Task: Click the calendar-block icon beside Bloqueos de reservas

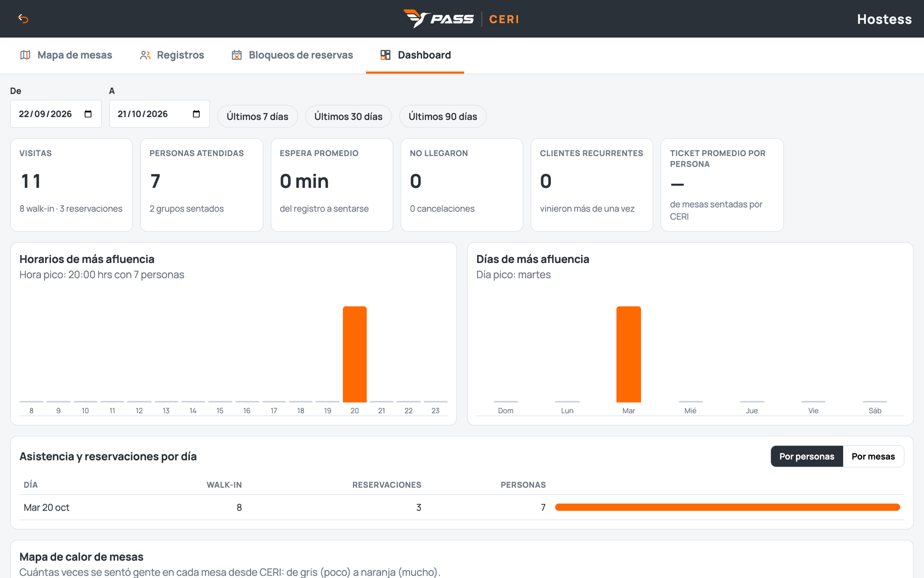Action: tap(237, 55)
